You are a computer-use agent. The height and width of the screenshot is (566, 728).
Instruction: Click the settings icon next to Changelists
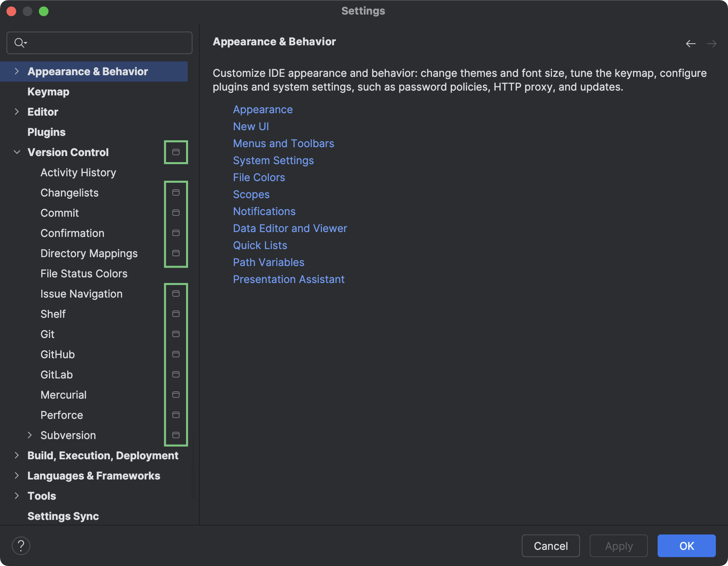[176, 192]
